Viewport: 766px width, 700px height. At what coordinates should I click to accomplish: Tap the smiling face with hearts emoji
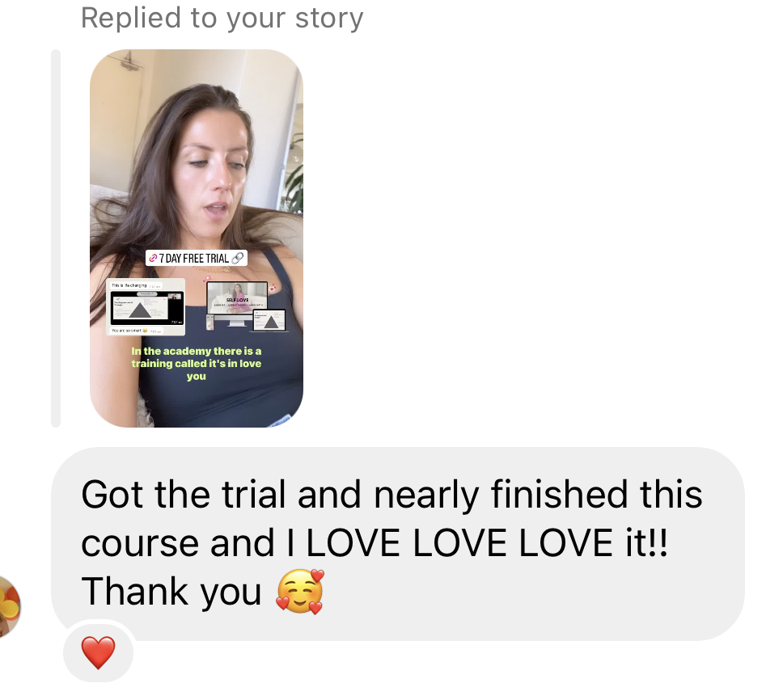point(300,592)
